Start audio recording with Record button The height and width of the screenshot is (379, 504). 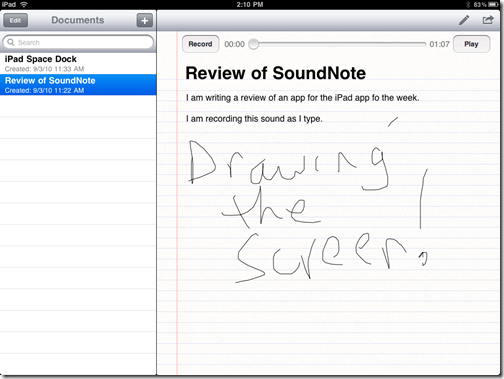pyautogui.click(x=200, y=44)
